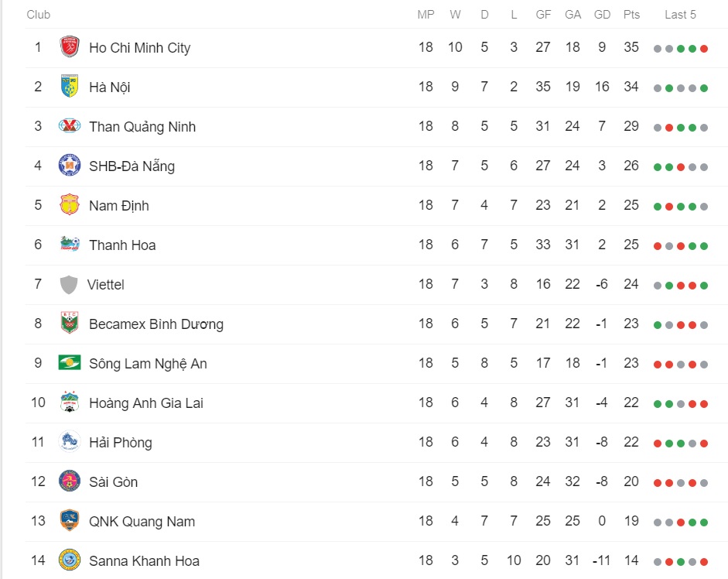Click the Ho Chi Minh City club crest

(x=69, y=47)
